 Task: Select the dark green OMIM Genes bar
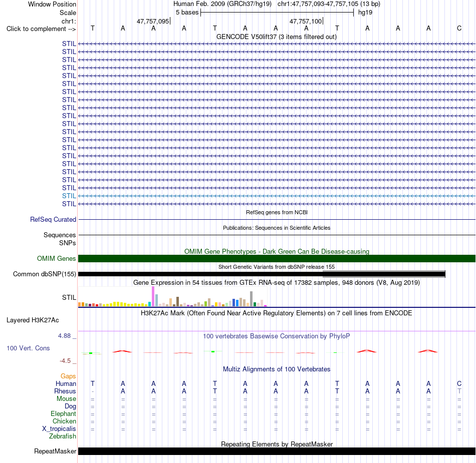[x=277, y=259]
